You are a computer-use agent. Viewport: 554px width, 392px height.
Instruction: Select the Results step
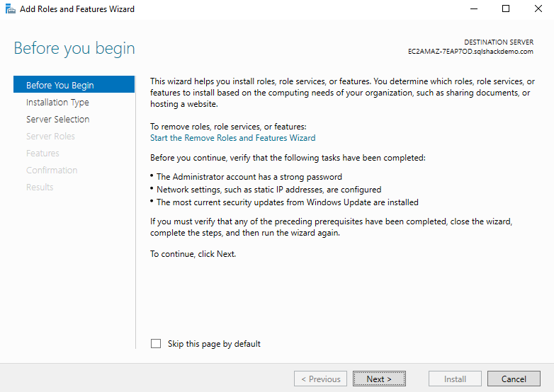click(40, 187)
